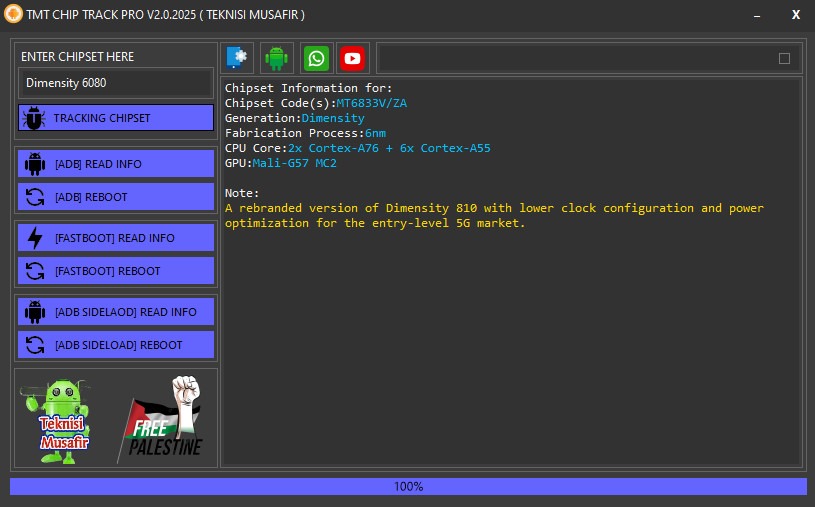Image resolution: width=815 pixels, height=507 pixels.
Task: Click the ENTER CHIPSET HERE label
Action: pos(77,57)
